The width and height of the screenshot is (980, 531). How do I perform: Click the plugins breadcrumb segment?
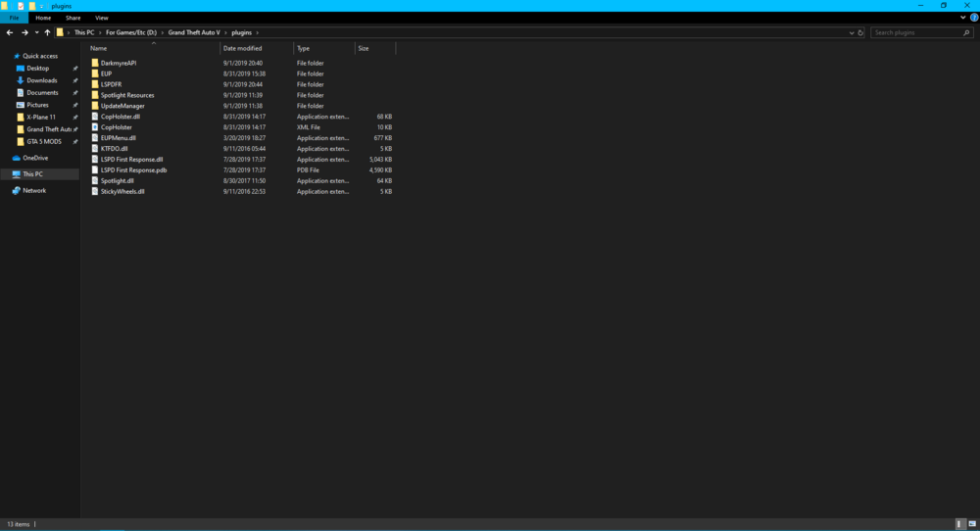pos(242,32)
